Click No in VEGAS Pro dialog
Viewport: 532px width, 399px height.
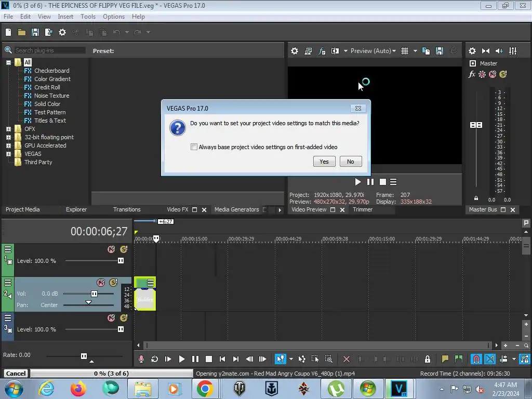point(351,162)
